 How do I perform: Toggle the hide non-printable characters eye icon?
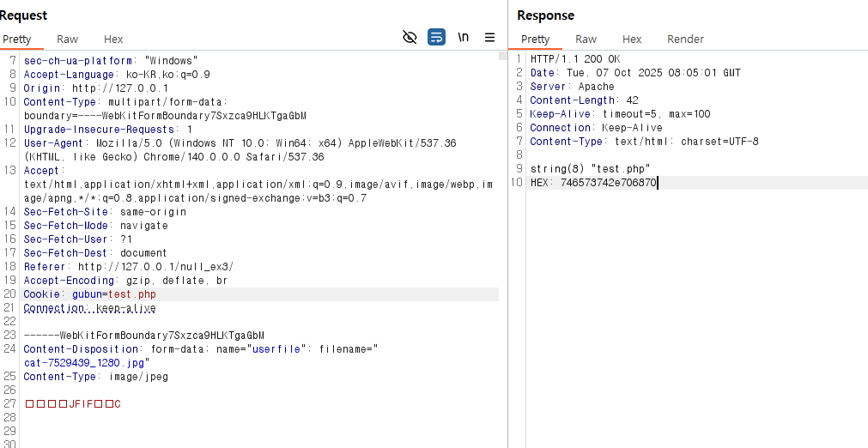410,37
